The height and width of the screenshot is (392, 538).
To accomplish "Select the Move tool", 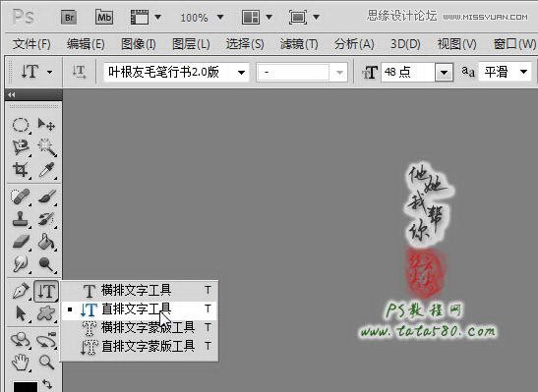I will click(46, 125).
